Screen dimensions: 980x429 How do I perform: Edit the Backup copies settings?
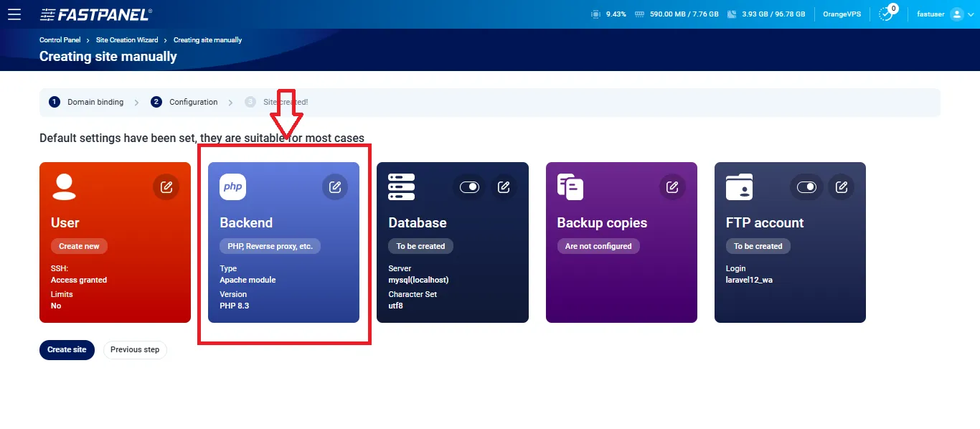pos(672,187)
